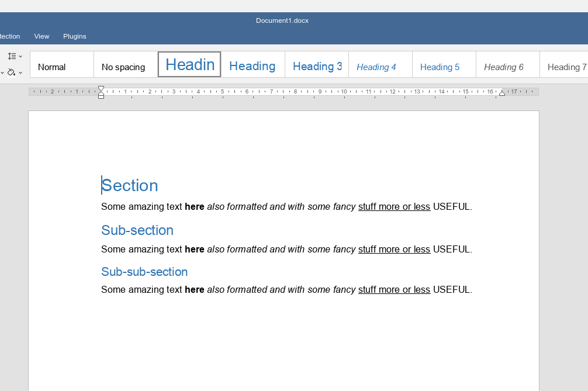The width and height of the screenshot is (588, 391).
Task: Pick the Heading 3 style
Action: pos(317,67)
